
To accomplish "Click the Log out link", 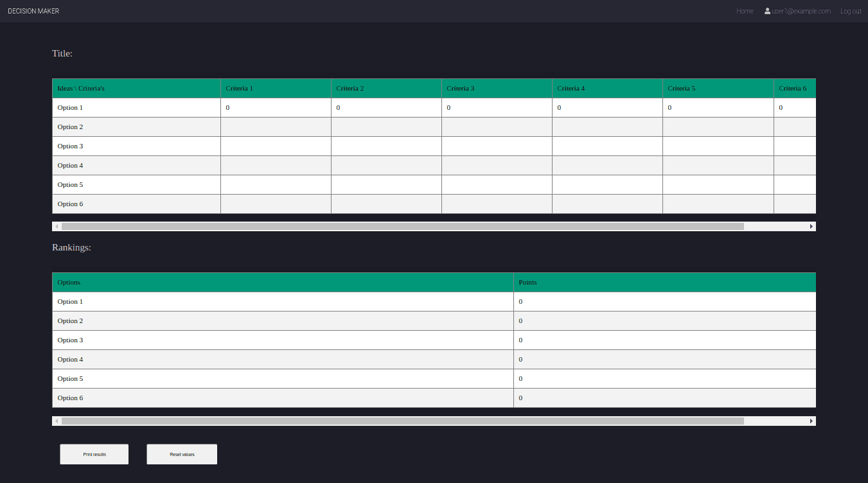I will (851, 11).
